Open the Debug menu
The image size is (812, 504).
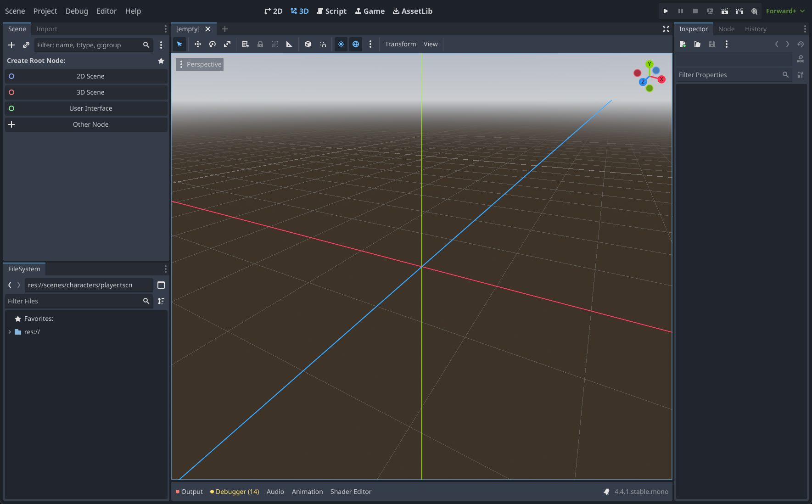(76, 11)
